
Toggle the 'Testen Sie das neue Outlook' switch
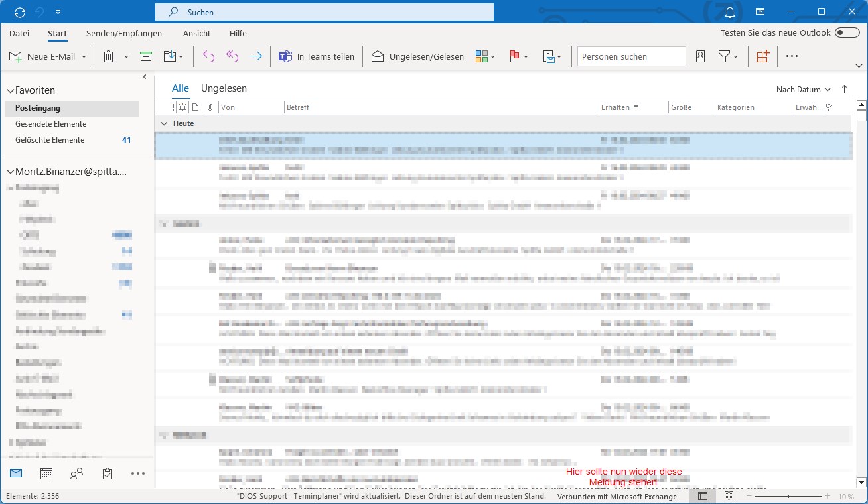[x=847, y=33]
